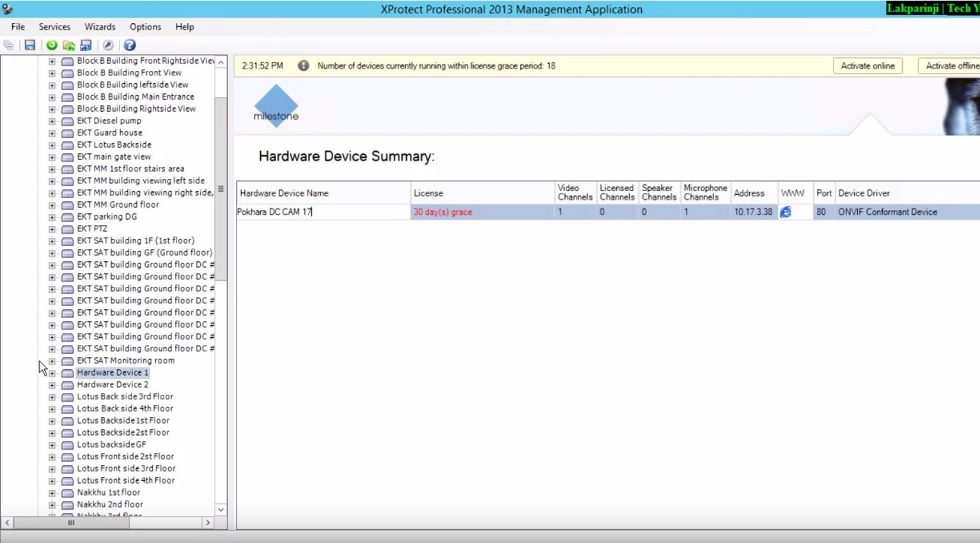Click the tree's vertical scrollbar down arrow
Image resolution: width=980 pixels, height=543 pixels.
pos(221,510)
